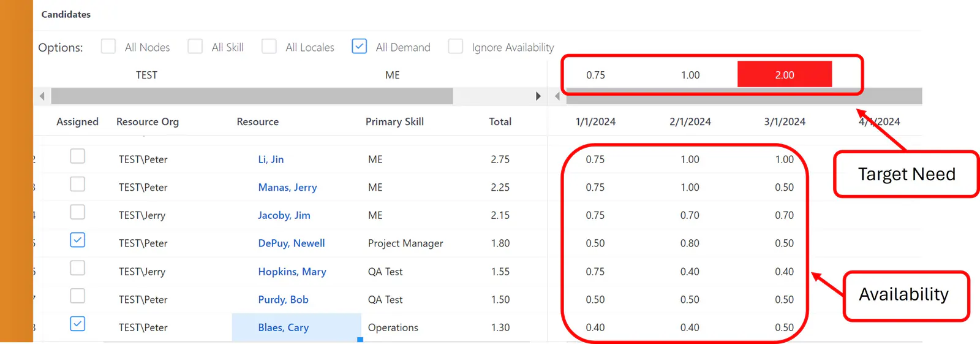Enable the All Locales checkbox
Viewport: 980px width, 344px height.
269,47
